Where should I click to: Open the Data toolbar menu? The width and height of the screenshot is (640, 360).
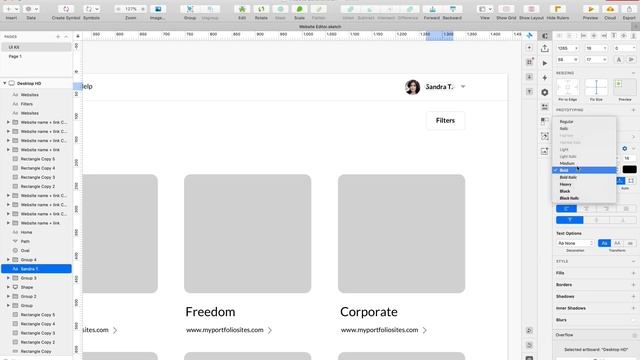click(31, 9)
